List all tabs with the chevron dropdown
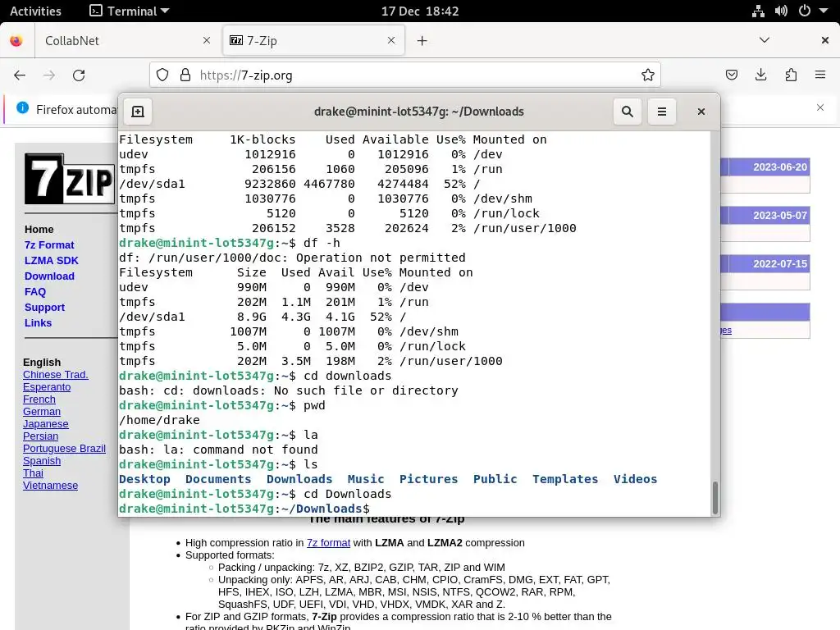 765,40
